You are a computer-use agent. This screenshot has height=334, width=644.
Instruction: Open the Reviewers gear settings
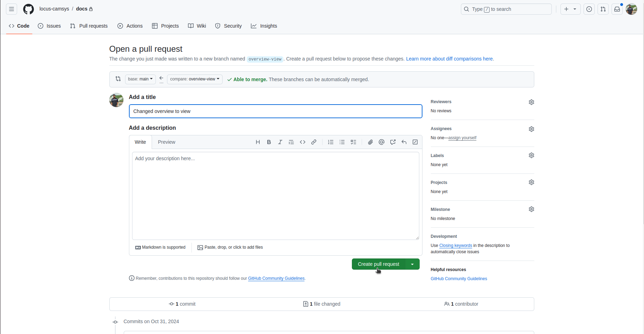[531, 102]
